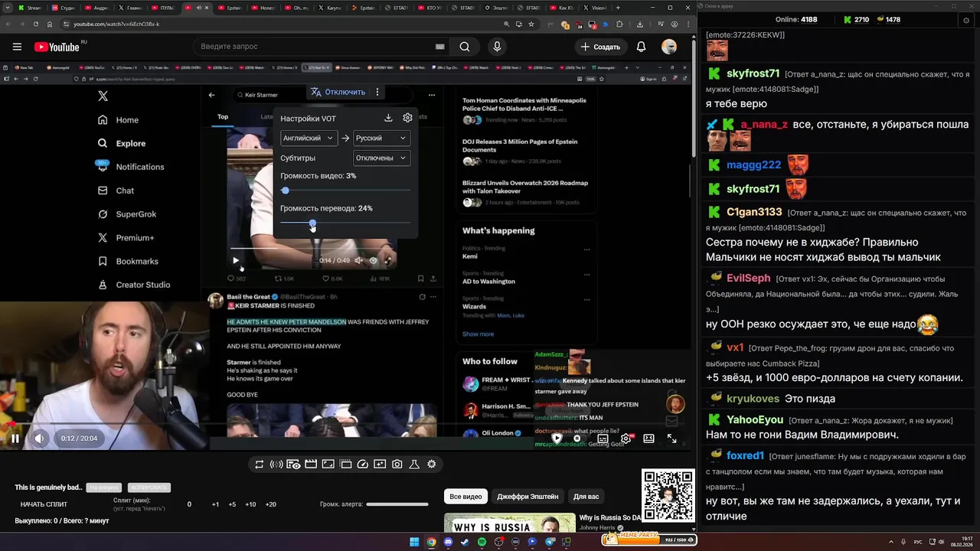Bookmark page with the star icon
980x551 pixels.
tap(530, 24)
